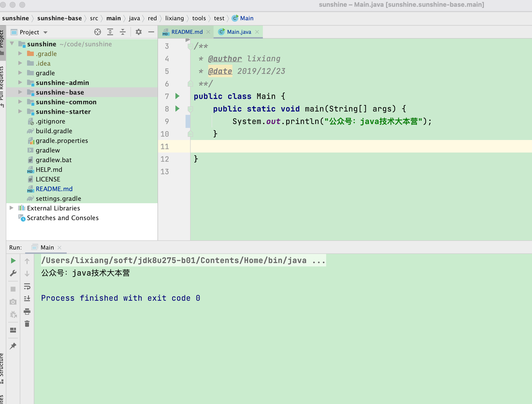The height and width of the screenshot is (404, 532).
Task: Click the print icon in Run console
Action: pos(27,311)
